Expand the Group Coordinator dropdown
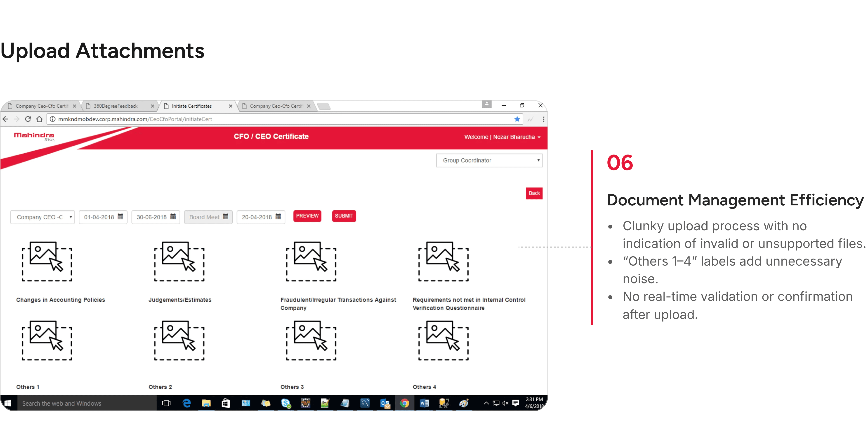The width and height of the screenshot is (868, 447). [489, 160]
